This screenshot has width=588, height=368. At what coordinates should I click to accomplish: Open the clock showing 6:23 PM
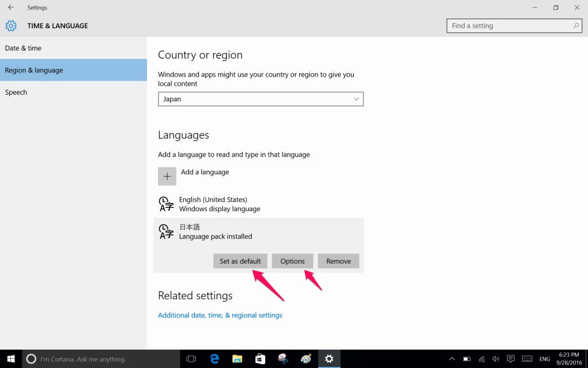click(x=569, y=359)
